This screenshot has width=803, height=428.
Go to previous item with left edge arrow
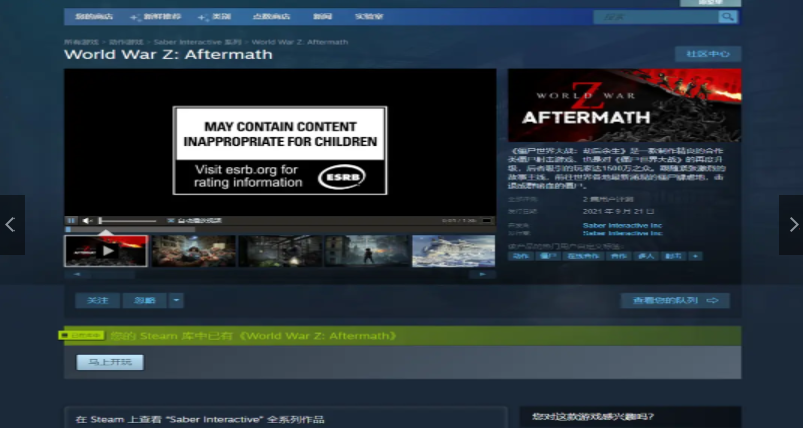click(11, 224)
